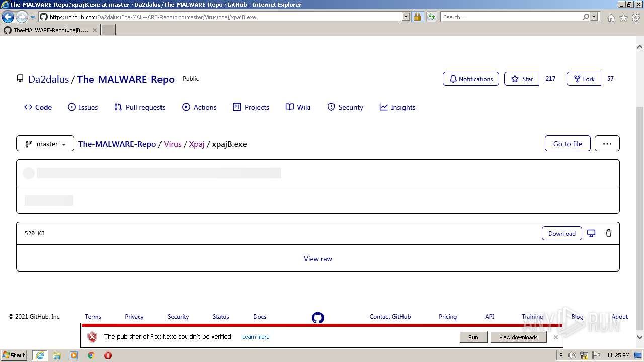This screenshot has height=362, width=644.
Task: Click the browser Home icon
Action: click(611, 18)
